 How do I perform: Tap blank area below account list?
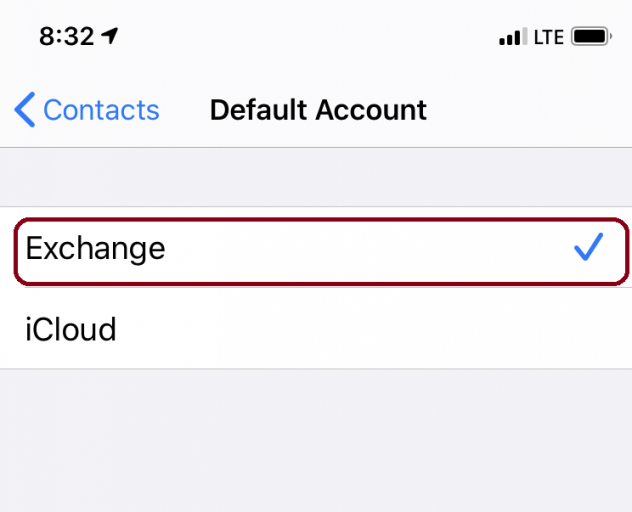point(316,440)
